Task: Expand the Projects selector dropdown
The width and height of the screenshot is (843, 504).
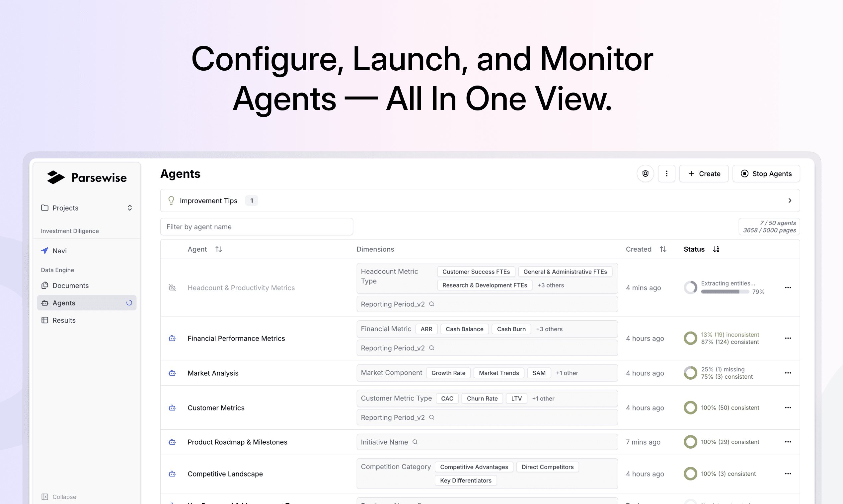Action: click(x=129, y=208)
